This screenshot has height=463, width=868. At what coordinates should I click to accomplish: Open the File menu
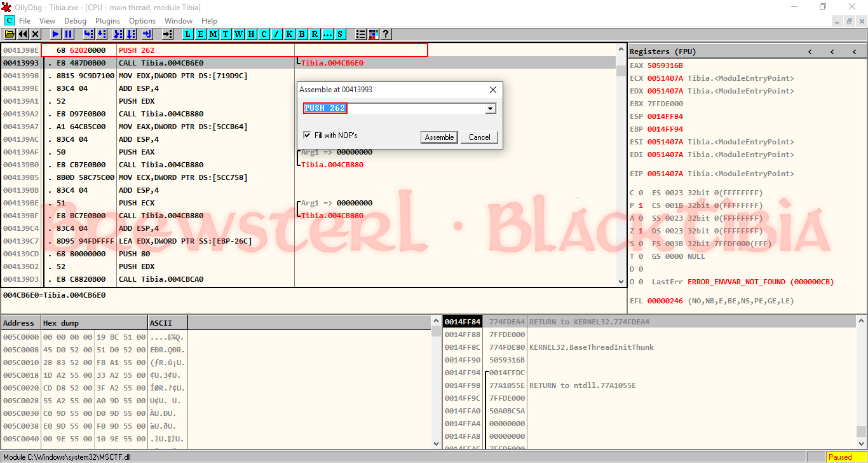pos(25,21)
